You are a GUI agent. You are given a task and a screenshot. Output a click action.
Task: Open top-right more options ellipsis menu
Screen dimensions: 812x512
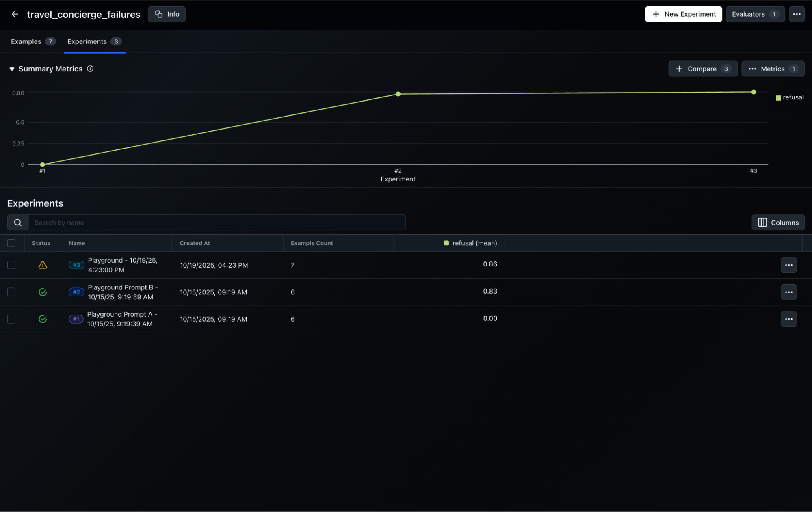coord(796,14)
